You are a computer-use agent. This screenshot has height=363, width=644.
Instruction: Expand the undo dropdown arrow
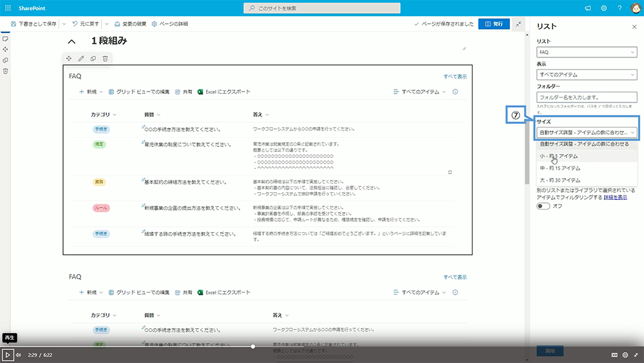(107, 24)
